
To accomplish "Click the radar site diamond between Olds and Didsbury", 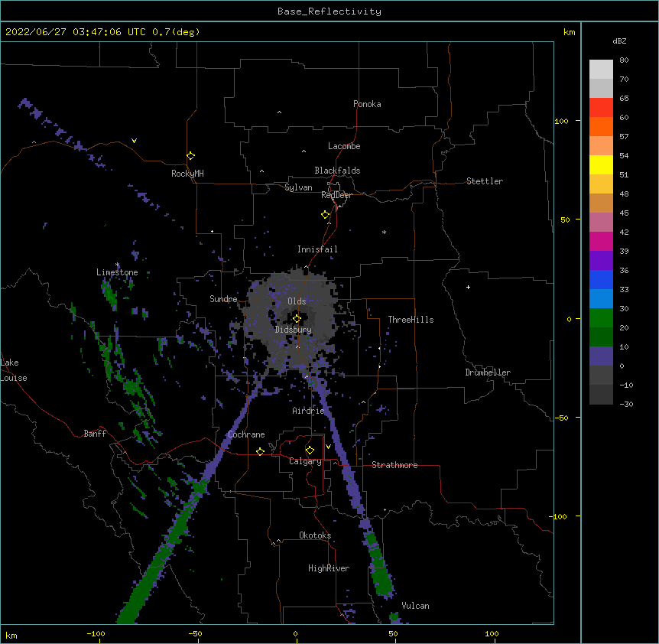I will click(x=297, y=319).
